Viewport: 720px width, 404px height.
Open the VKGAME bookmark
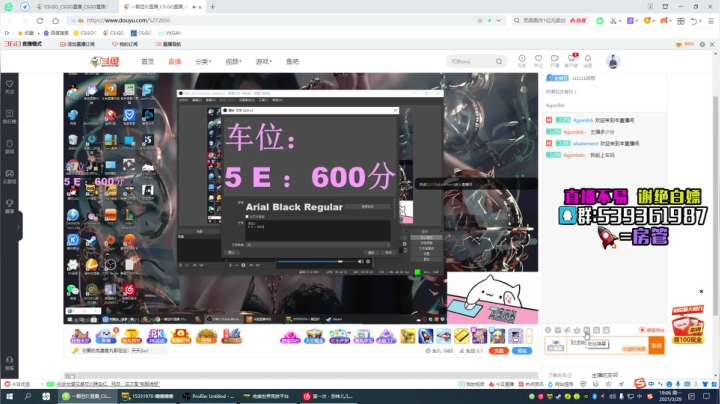[170, 33]
